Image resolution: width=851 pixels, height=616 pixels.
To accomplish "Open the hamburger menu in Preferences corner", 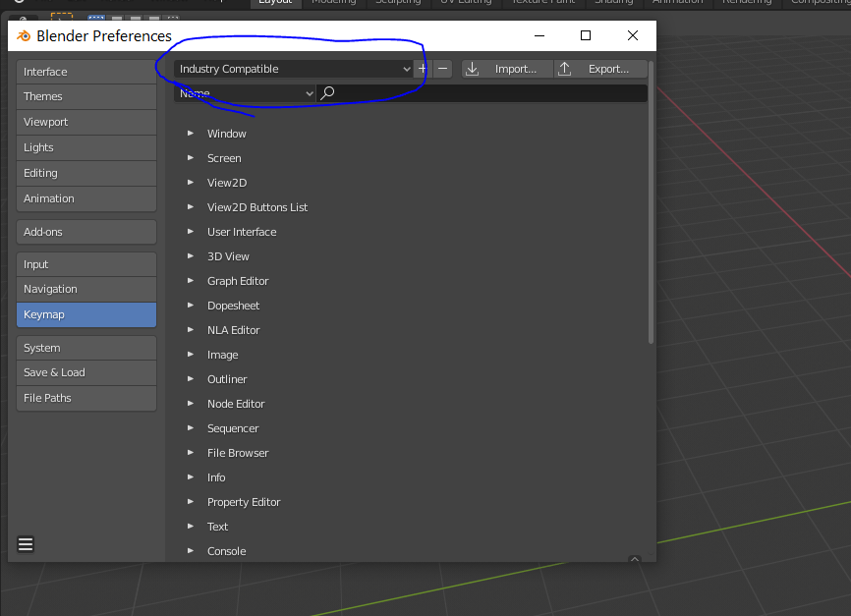I will pyautogui.click(x=26, y=543).
